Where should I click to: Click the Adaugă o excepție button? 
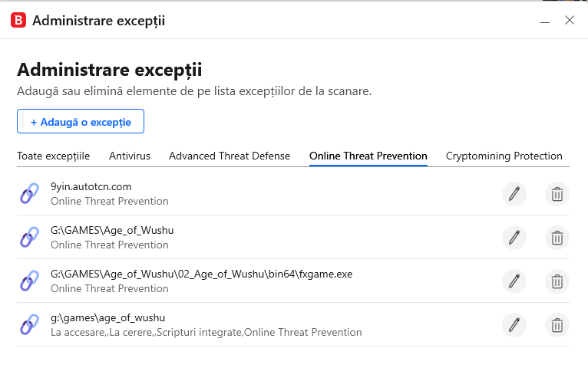(x=81, y=121)
